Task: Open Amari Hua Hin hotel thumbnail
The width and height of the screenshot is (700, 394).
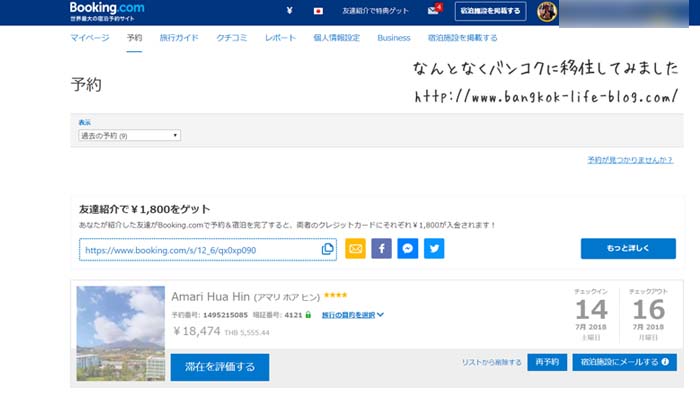Action: pos(121,333)
